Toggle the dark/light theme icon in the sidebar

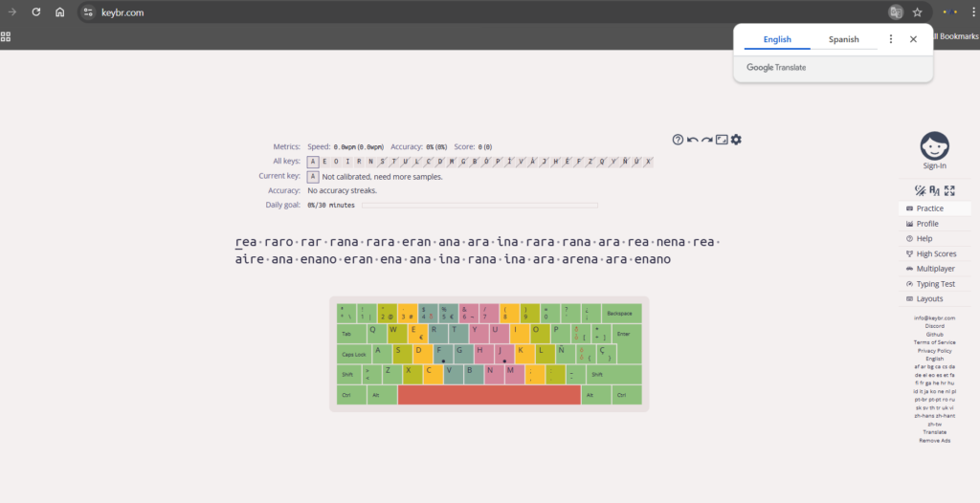tap(920, 190)
